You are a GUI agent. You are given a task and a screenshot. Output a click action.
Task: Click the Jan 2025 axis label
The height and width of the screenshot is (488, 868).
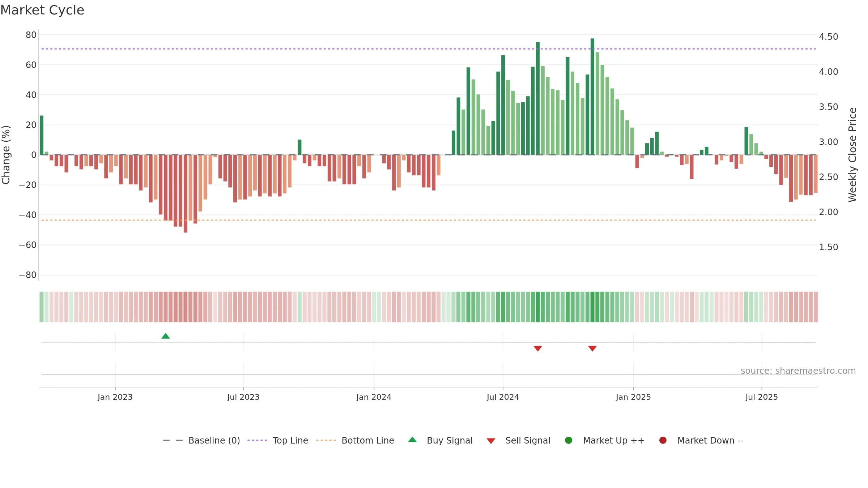(x=633, y=397)
